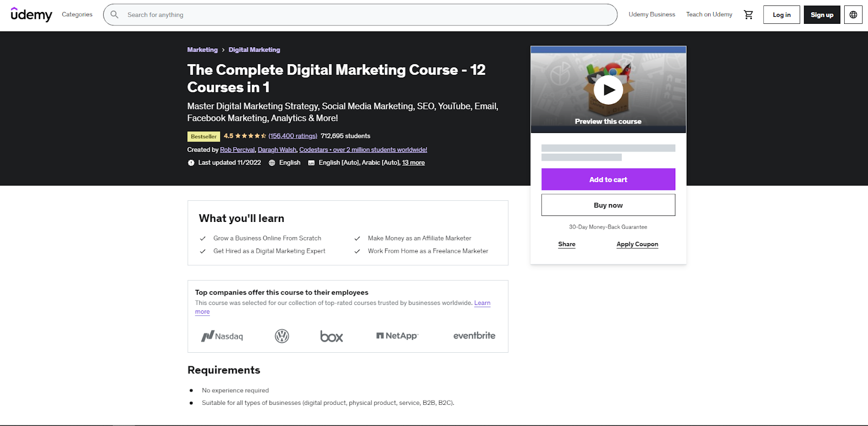868x426 pixels.
Task: Click Apply Coupon
Action: click(x=637, y=244)
